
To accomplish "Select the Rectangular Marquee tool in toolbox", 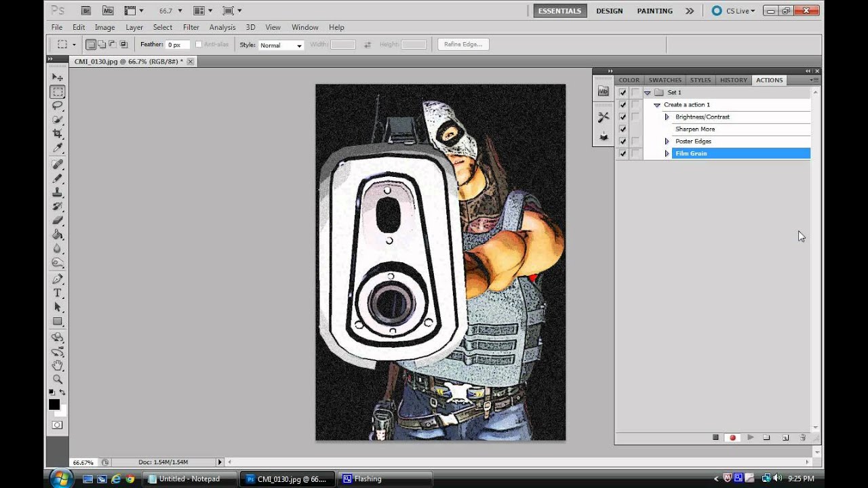I will pos(58,91).
